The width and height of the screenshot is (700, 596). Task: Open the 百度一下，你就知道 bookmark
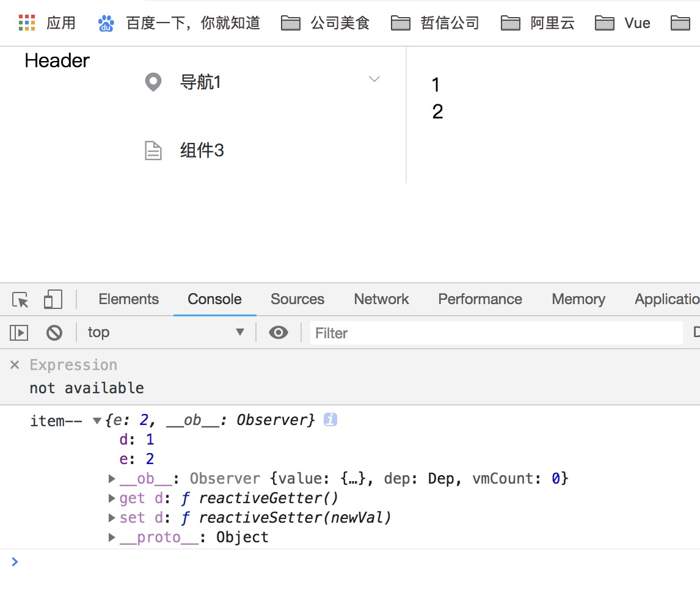(x=180, y=23)
